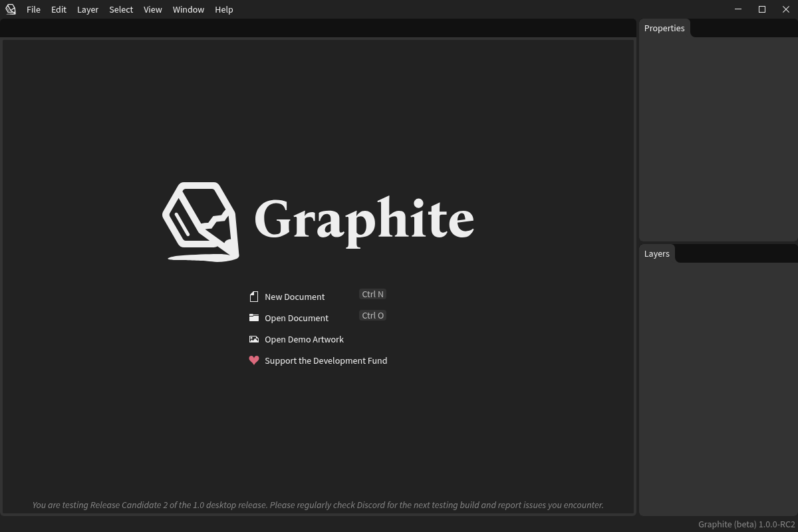Viewport: 798px width, 532px height.
Task: Click the Graphite pencil logo icon
Action: 201,221
